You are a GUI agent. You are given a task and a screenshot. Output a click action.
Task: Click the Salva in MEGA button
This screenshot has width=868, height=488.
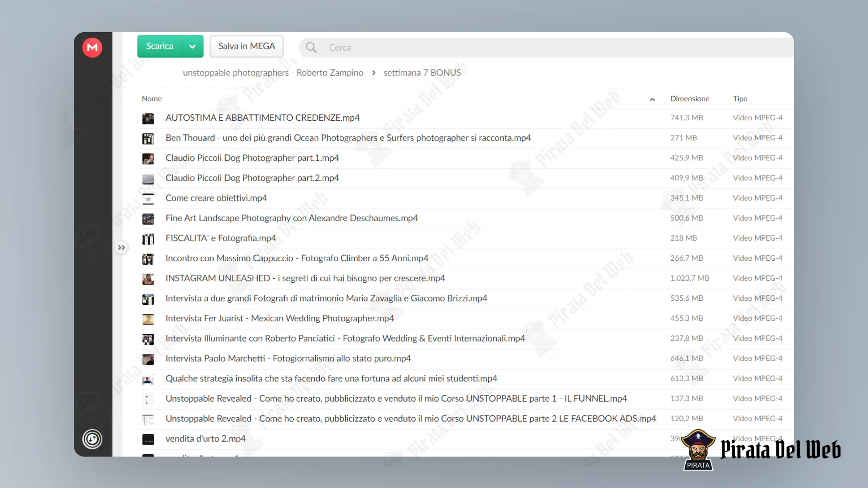pos(247,46)
